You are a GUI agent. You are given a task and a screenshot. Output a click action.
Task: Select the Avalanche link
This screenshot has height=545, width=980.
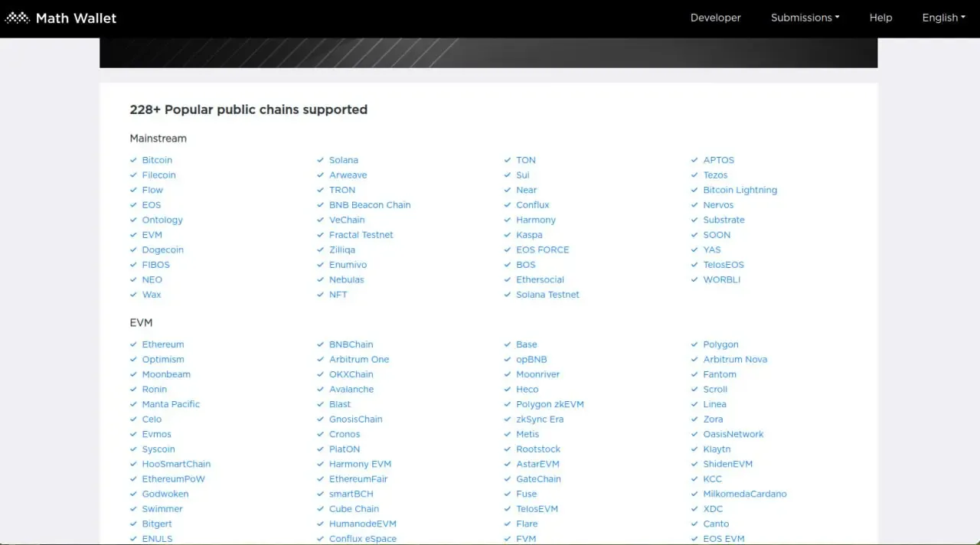tap(351, 390)
